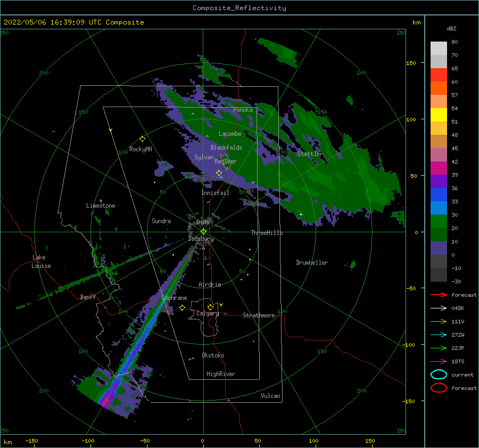The image size is (479, 448).
Task: Click the yellow radar site marker near Olds
Action: point(203,232)
